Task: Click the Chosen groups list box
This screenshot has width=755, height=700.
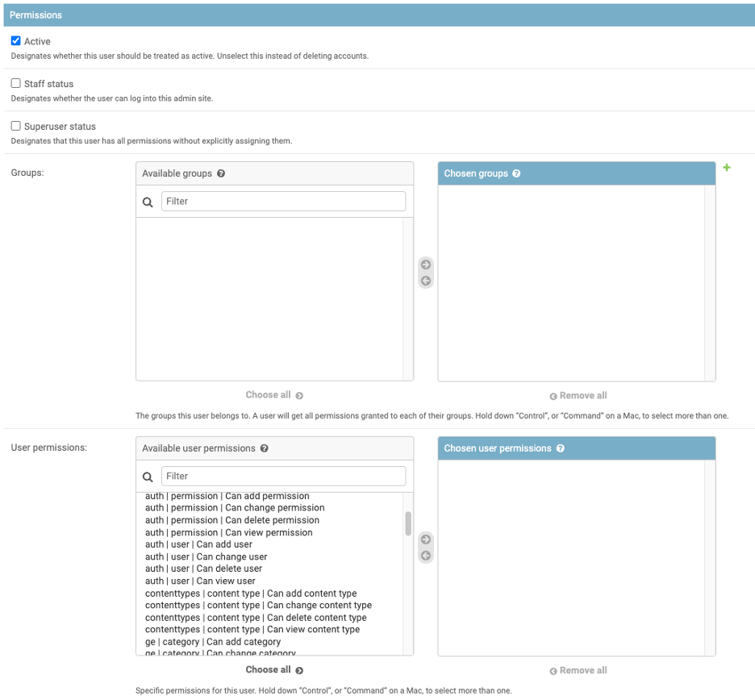Action: (x=577, y=283)
